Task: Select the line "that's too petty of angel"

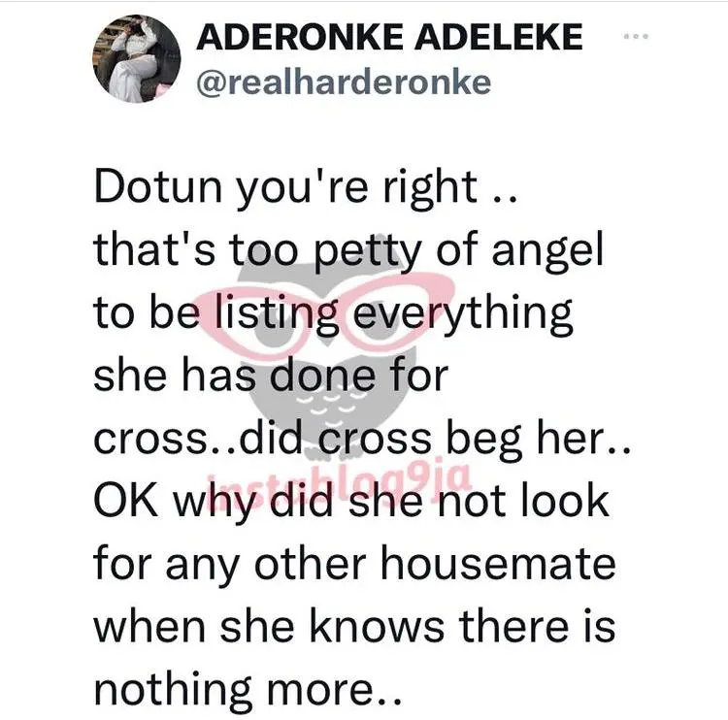Action: 348,253
